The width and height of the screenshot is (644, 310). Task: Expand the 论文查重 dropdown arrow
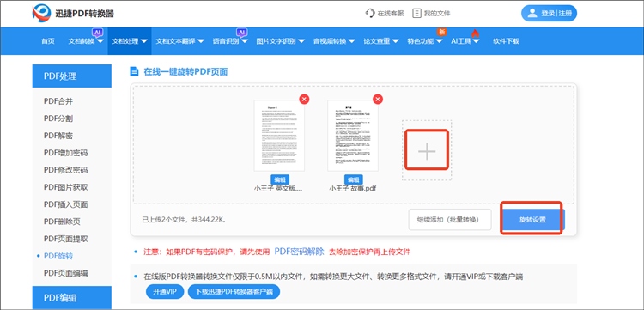(396, 41)
